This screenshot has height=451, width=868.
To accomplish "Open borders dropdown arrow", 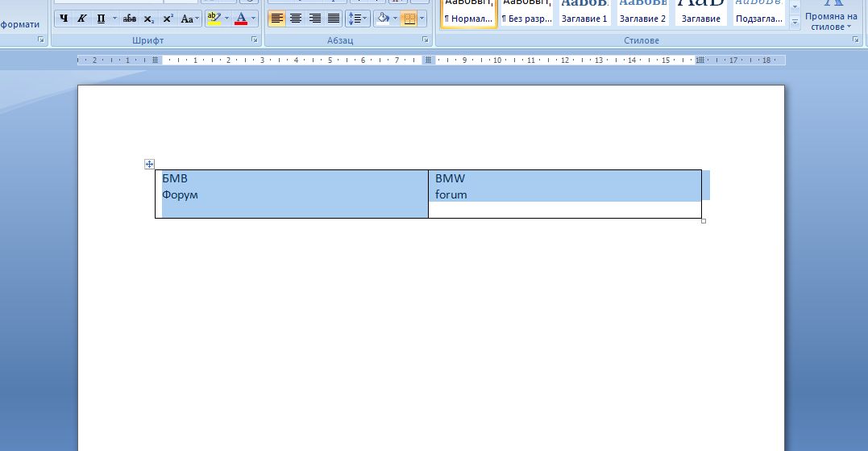I will coord(422,19).
